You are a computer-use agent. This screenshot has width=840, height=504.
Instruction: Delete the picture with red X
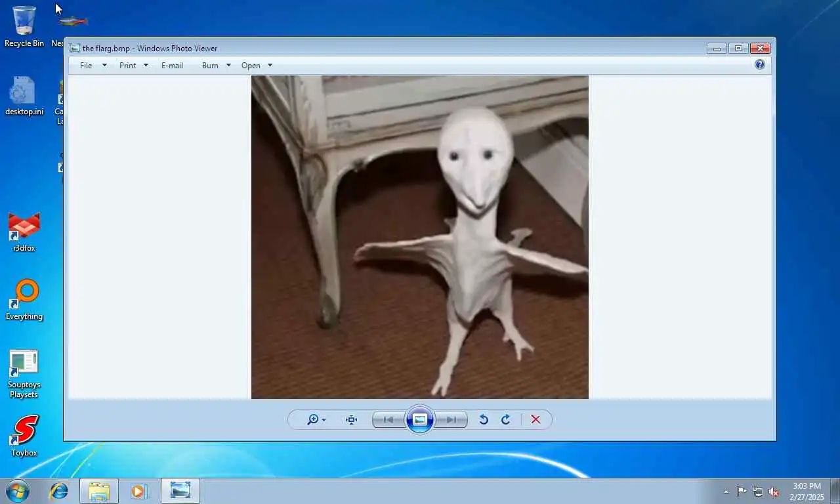535,419
